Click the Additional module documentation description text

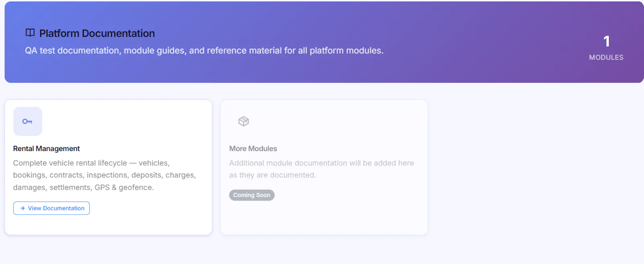click(322, 169)
